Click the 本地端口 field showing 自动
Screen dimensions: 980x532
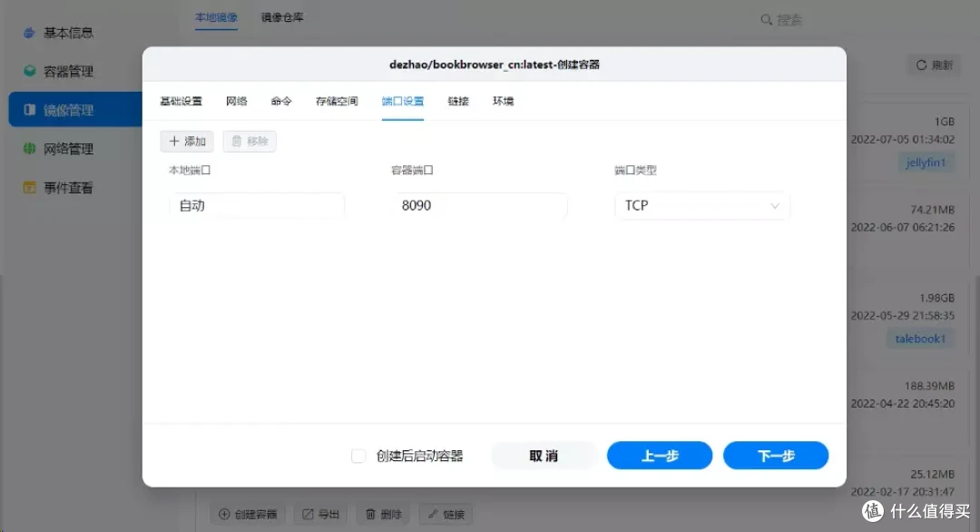(x=257, y=206)
